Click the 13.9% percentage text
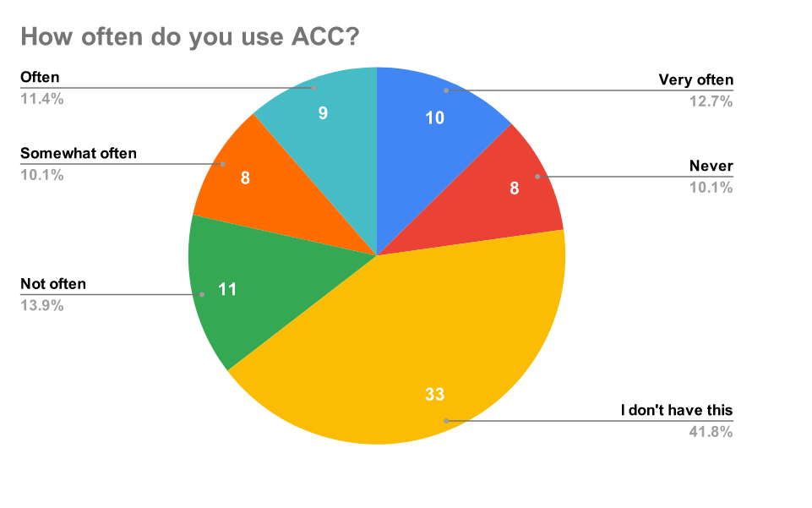This screenshot has height=508, width=812. click(41, 305)
